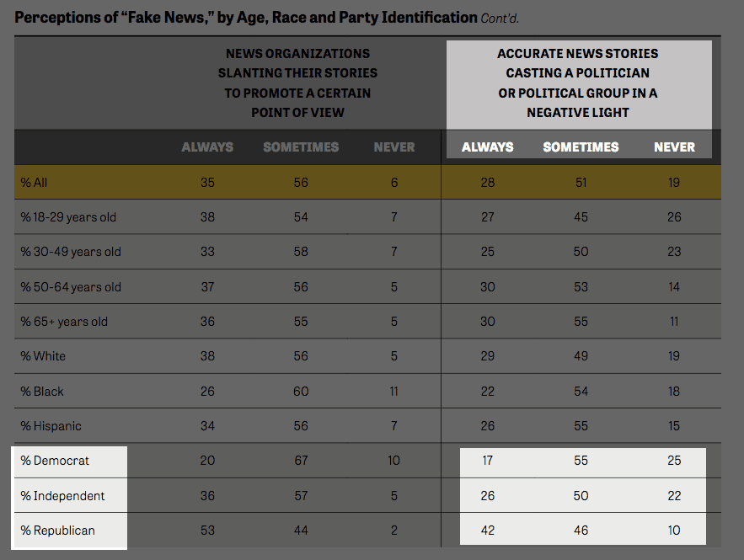Click the '% Black' row label

[x=42, y=392]
